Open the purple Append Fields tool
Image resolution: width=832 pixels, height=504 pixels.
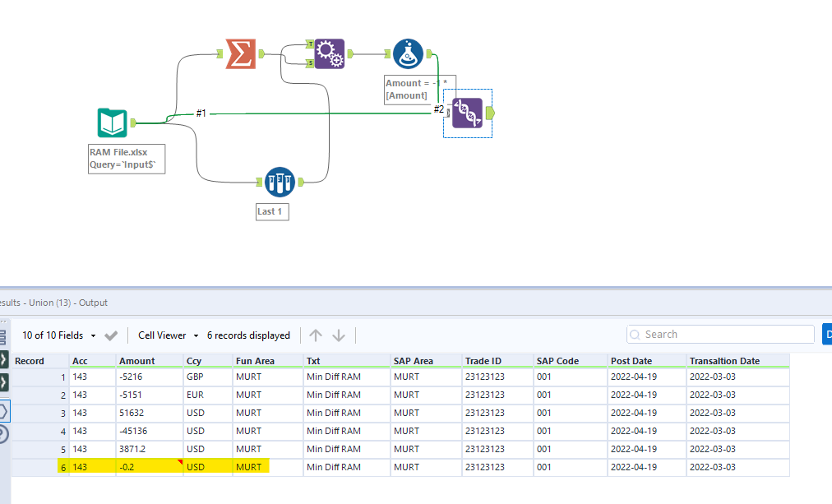point(329,53)
